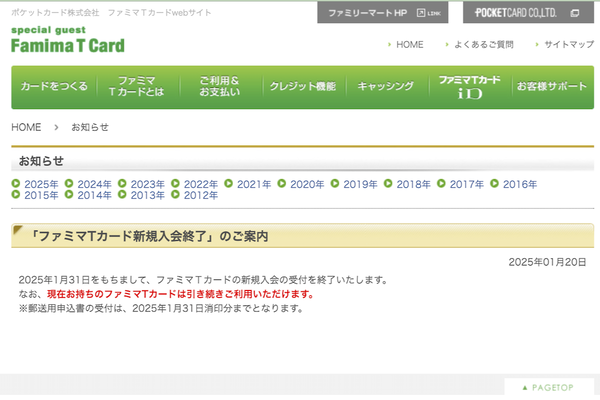Click the green arrow icon before 2015年
The height and width of the screenshot is (400, 600).
(16, 194)
